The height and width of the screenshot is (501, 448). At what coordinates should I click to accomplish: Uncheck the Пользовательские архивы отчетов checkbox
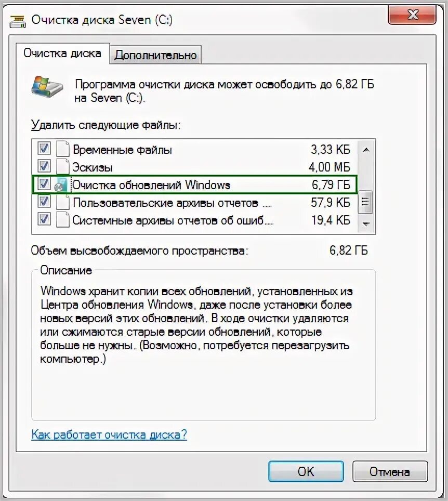point(44,202)
